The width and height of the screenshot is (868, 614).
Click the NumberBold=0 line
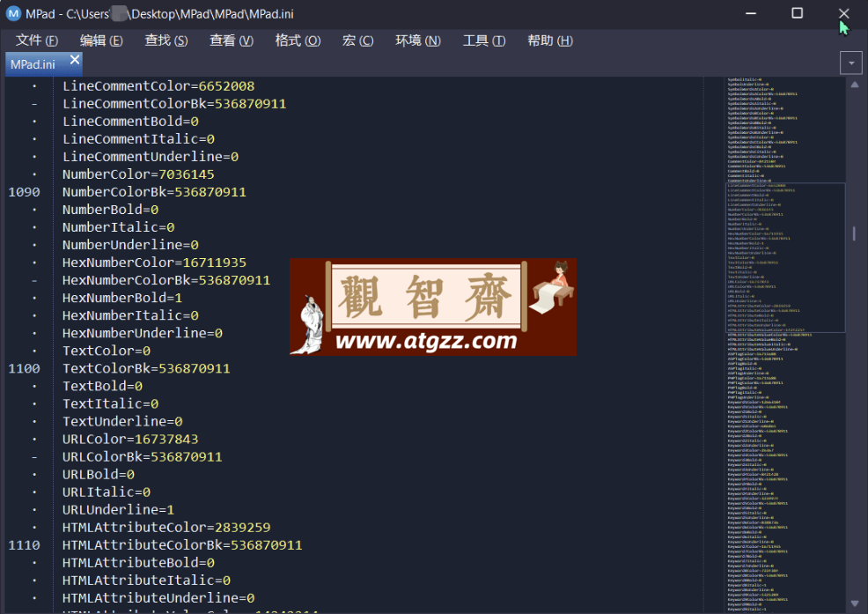coord(110,210)
